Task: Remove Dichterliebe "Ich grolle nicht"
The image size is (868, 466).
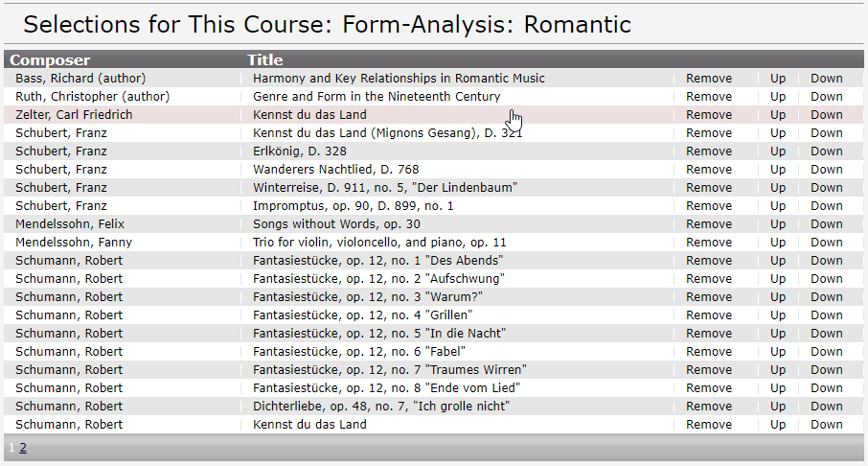Action: (709, 407)
